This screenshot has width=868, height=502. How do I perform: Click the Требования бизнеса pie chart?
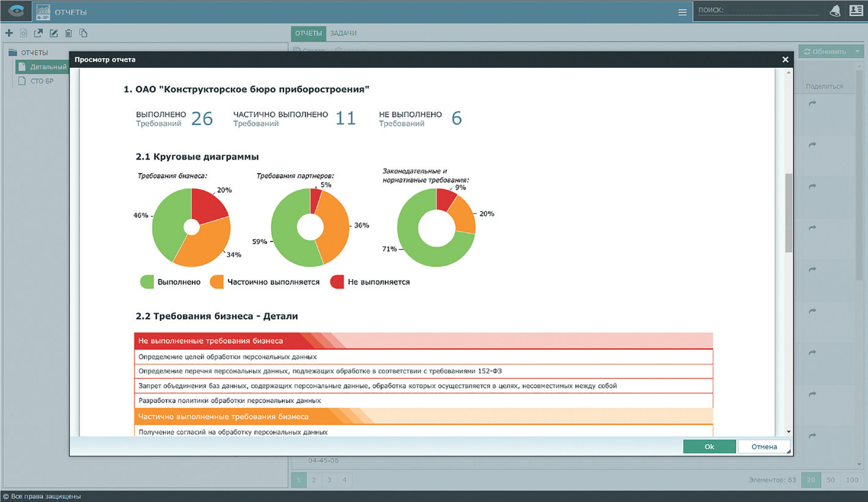point(191,227)
